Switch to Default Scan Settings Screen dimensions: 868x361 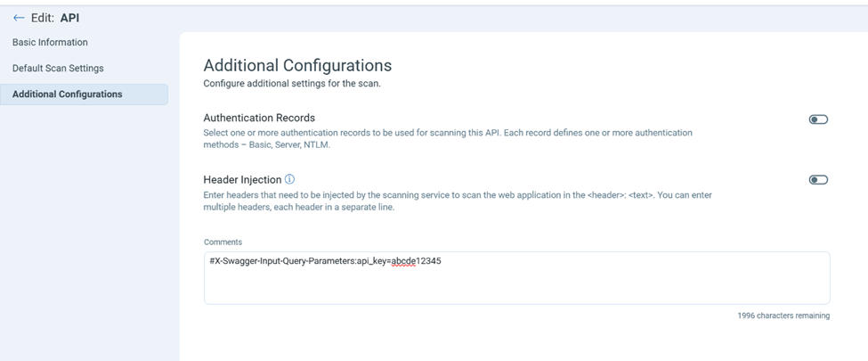58,69
